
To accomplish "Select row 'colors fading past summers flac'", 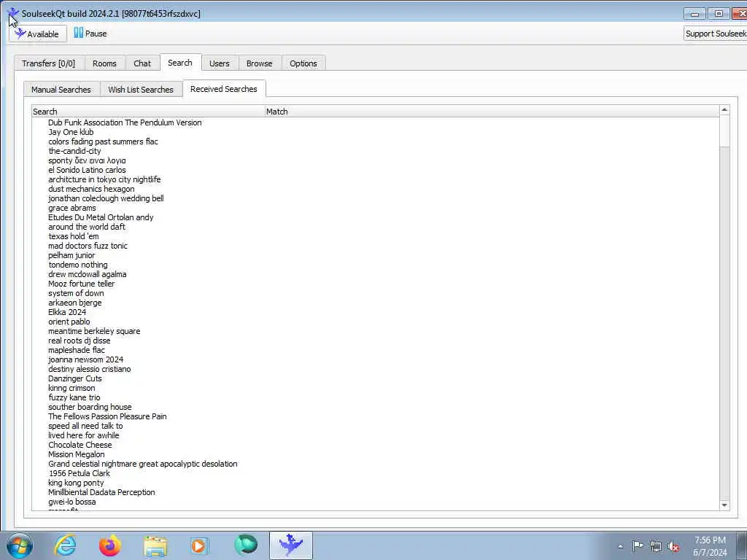I will point(103,141).
